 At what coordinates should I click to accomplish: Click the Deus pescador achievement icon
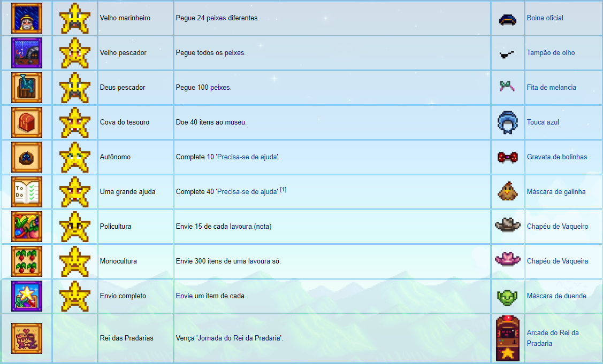(27, 88)
